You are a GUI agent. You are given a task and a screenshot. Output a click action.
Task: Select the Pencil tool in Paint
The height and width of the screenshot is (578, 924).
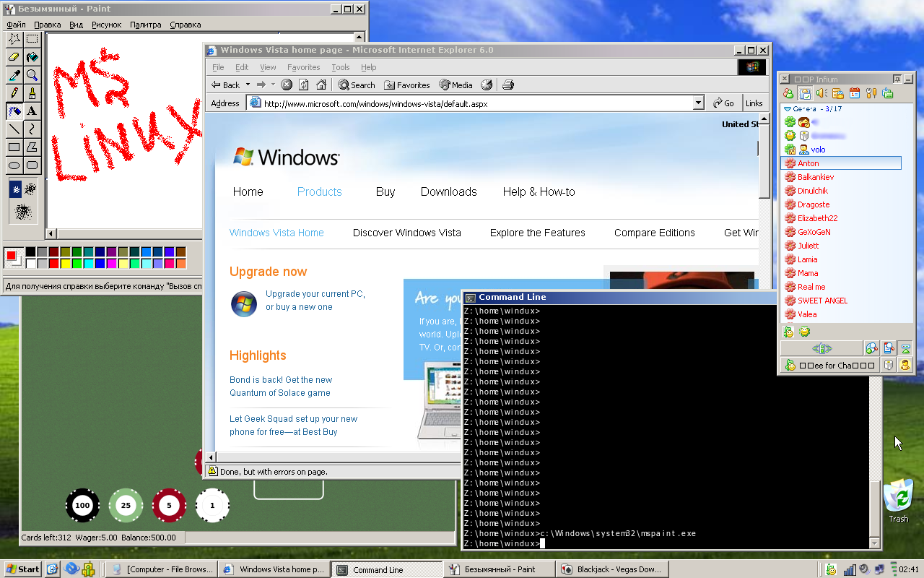click(14, 93)
